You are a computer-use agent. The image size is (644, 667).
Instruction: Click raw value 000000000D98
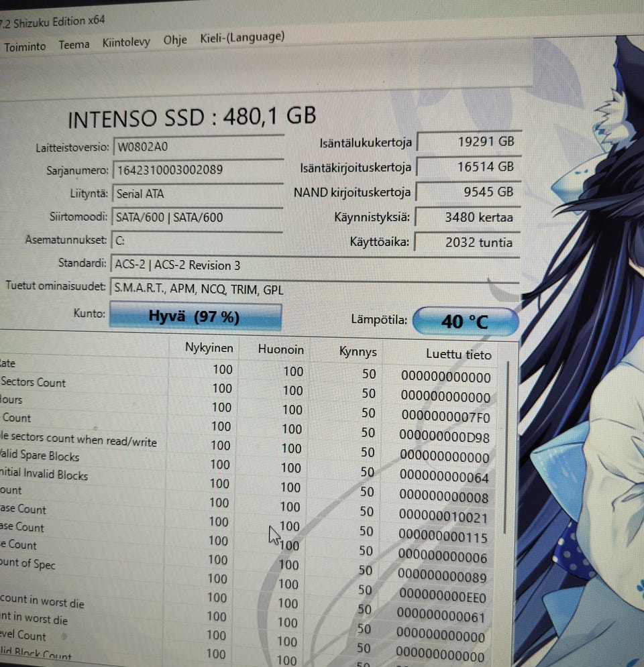444,436
